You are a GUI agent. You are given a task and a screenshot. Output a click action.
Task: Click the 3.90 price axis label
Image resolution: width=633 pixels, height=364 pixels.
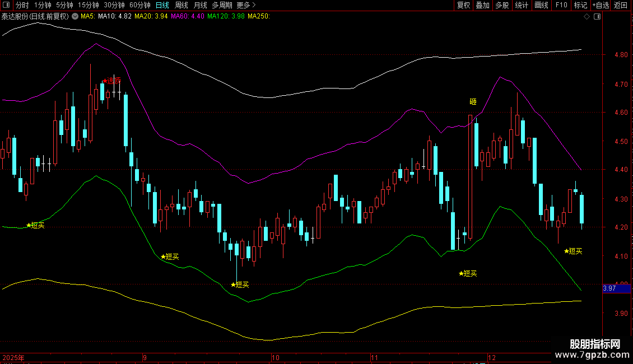(x=621, y=313)
